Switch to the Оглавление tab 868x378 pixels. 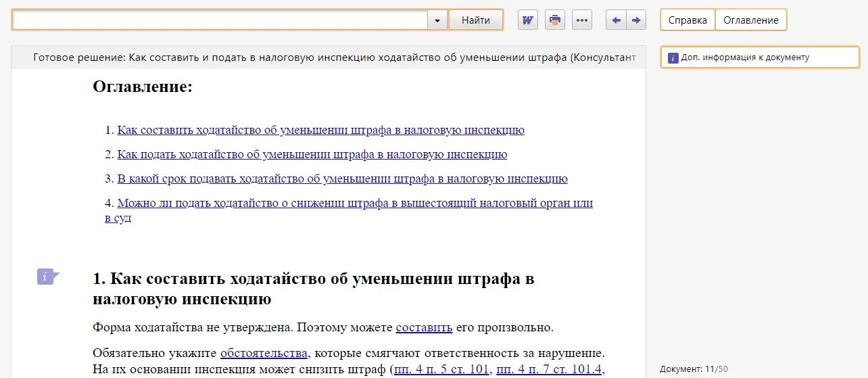point(751,20)
